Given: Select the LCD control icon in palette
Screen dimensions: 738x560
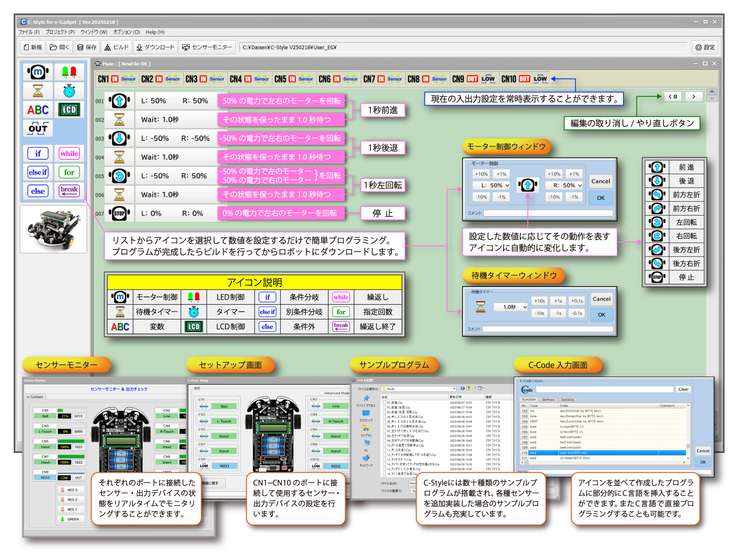Looking at the screenshot, I should point(69,109).
